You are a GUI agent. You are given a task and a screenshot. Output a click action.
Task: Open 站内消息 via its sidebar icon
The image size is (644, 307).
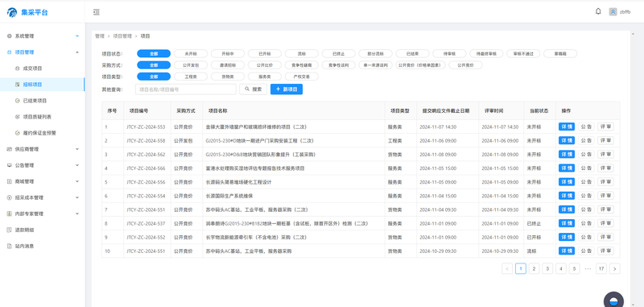click(x=9, y=246)
